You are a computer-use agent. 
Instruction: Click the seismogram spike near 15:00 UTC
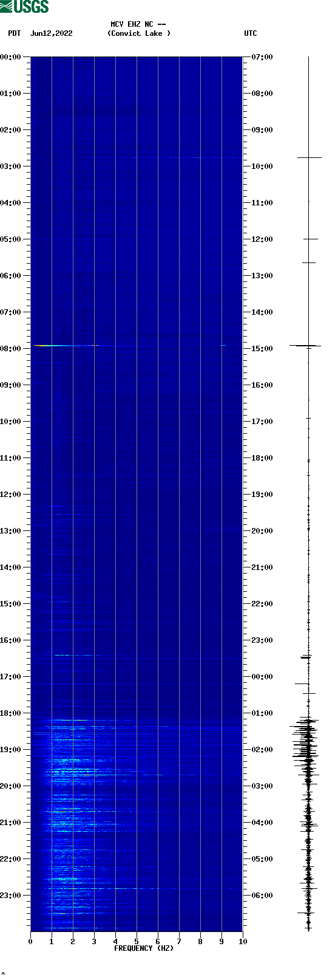(305, 346)
